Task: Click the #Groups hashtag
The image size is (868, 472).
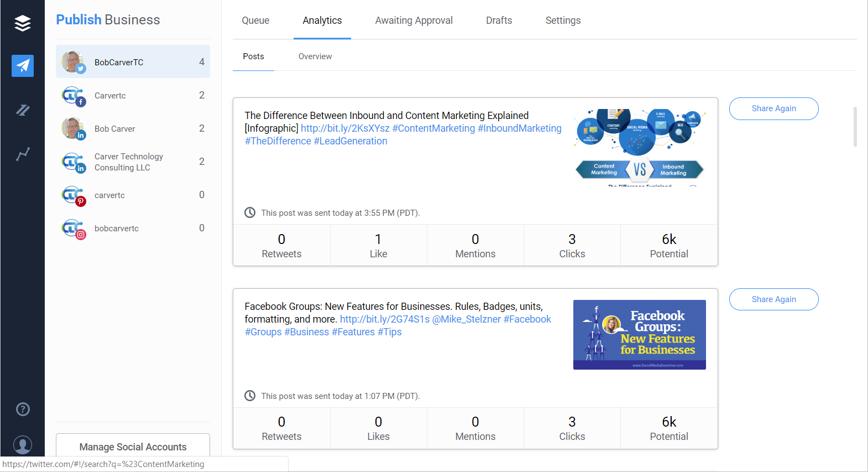Action: (263, 332)
